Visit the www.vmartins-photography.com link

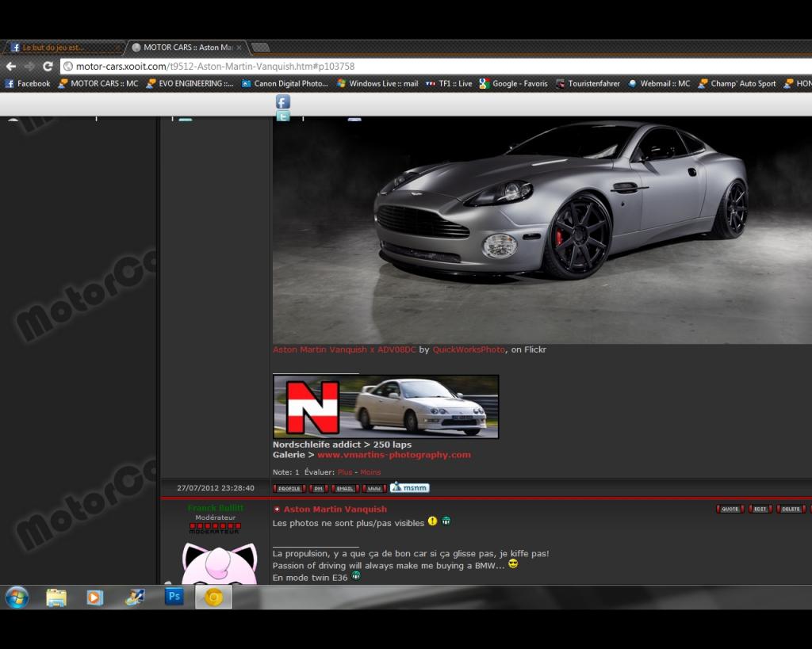click(394, 455)
